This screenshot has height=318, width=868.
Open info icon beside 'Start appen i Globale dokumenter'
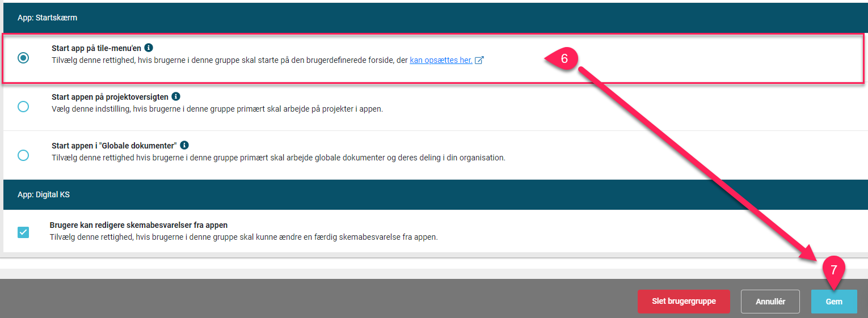coord(184,146)
